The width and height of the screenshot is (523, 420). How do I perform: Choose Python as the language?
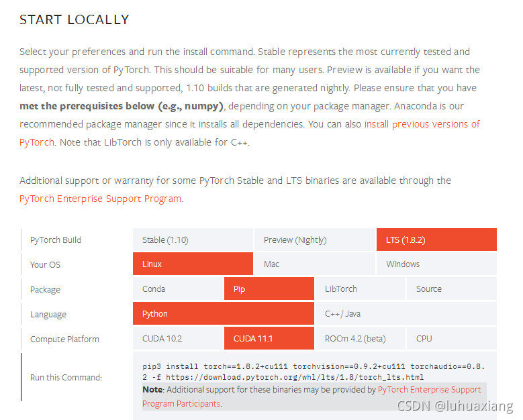[224, 313]
